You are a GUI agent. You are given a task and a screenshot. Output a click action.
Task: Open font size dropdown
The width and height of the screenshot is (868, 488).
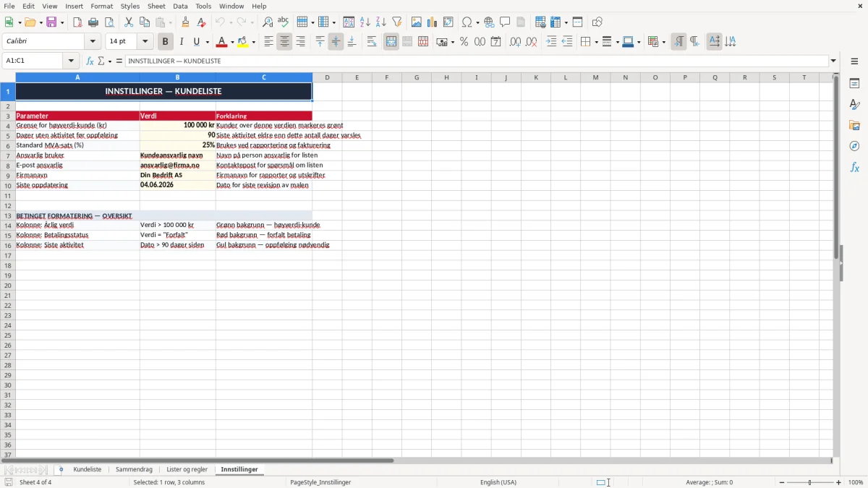pyautogui.click(x=145, y=42)
